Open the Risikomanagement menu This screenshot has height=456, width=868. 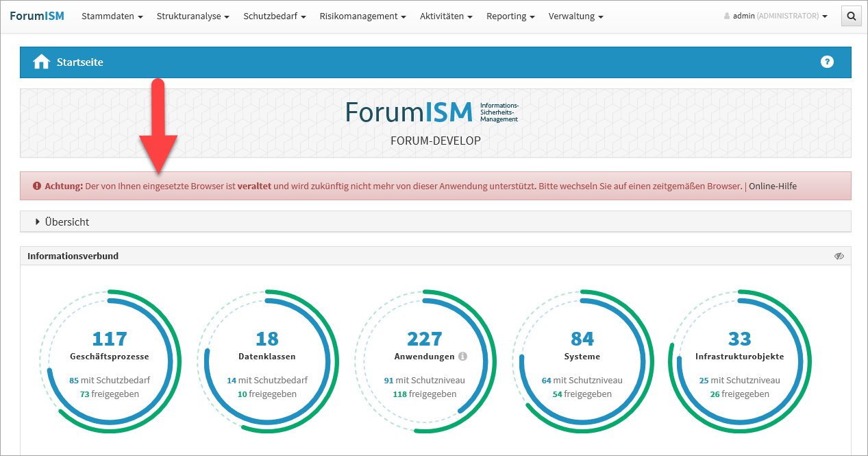click(362, 16)
